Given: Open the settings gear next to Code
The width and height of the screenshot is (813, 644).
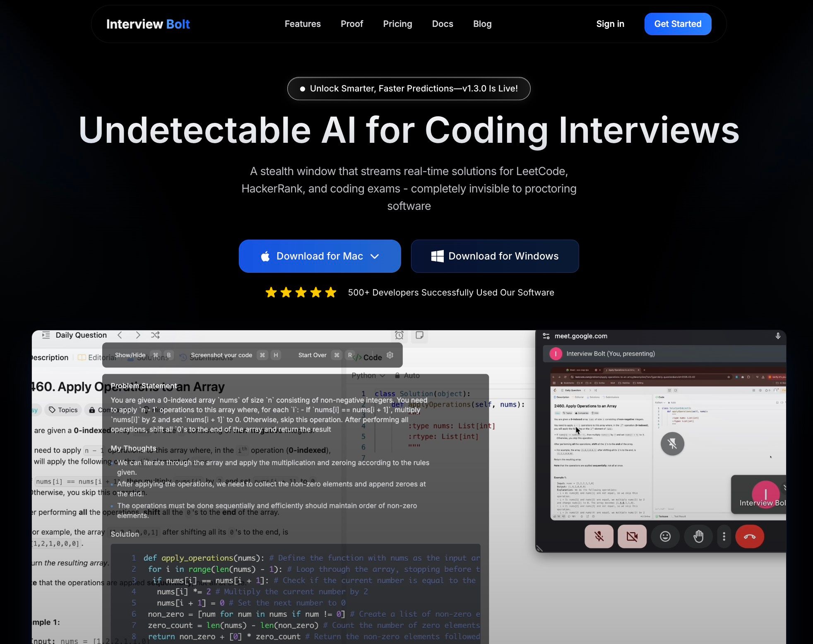Looking at the screenshot, I should point(390,355).
